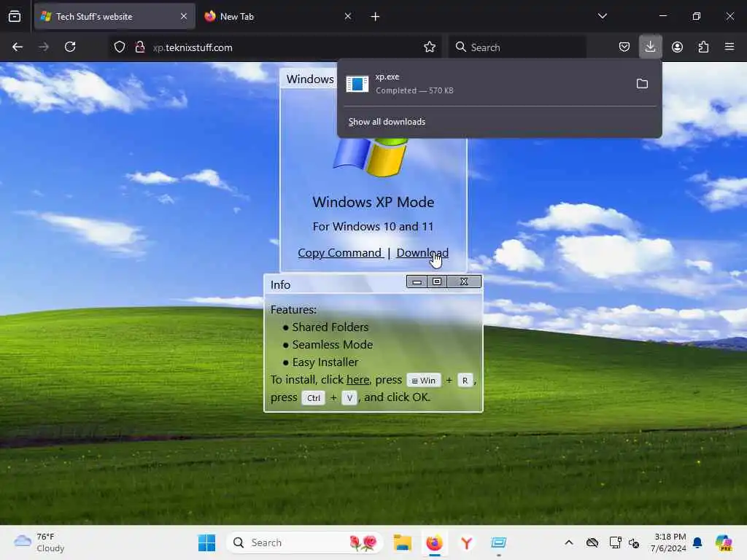Click the volume muted tray icon
The image size is (747, 560).
click(x=634, y=542)
